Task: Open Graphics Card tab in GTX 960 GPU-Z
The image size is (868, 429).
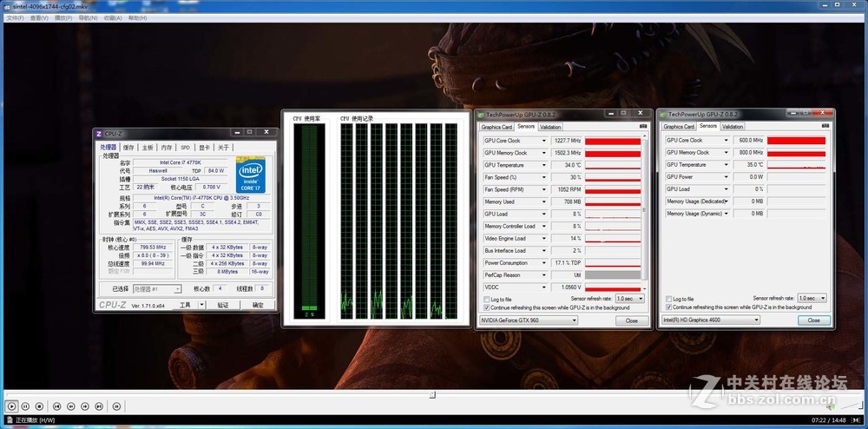Action: click(496, 127)
